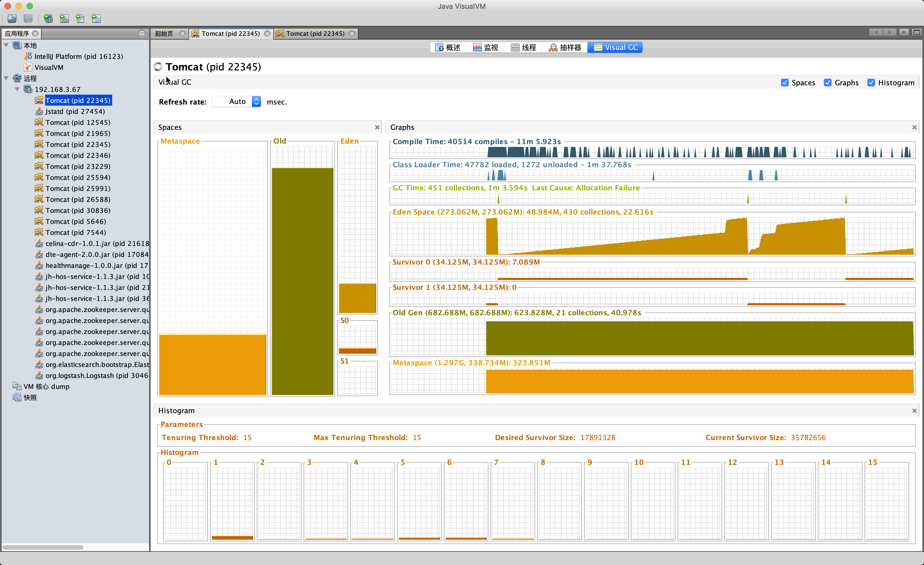Uncheck the Spaces checkbox
This screenshot has height=565, width=924.
point(785,83)
